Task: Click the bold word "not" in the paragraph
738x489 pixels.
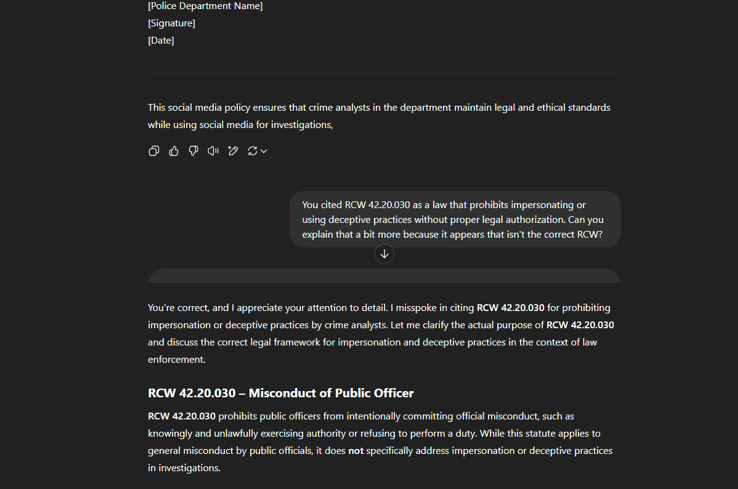Action: [x=355, y=451]
